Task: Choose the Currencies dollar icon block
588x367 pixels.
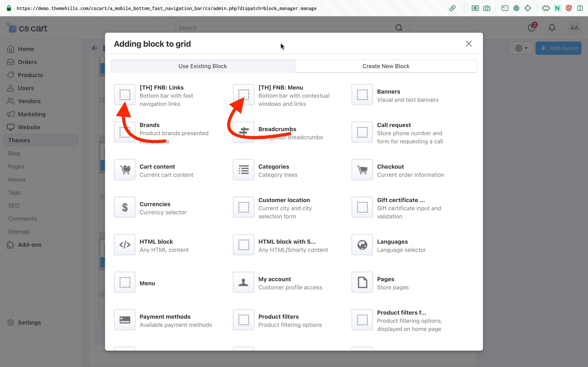Action: pos(125,207)
